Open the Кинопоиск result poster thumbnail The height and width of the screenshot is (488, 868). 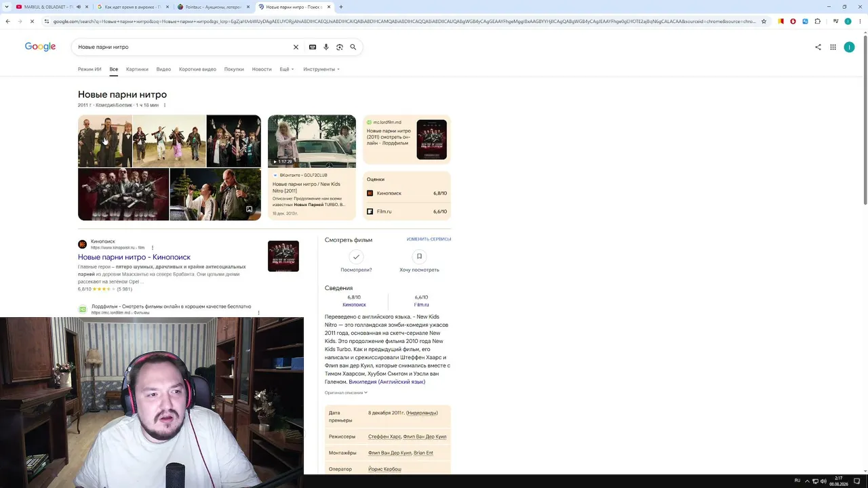283,256
